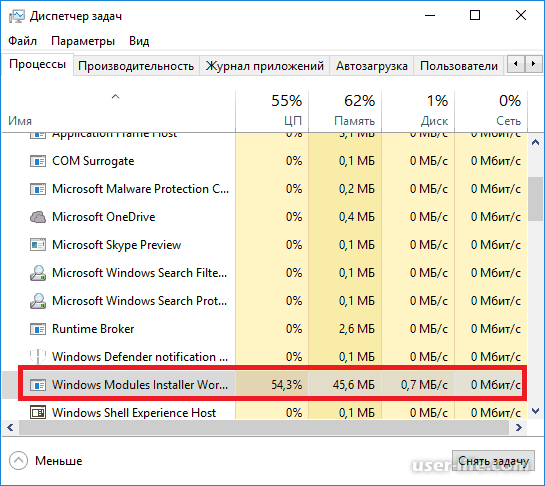The image size is (545, 486).
Task: Click the Microsoft Skype Preview icon
Action: [38, 245]
